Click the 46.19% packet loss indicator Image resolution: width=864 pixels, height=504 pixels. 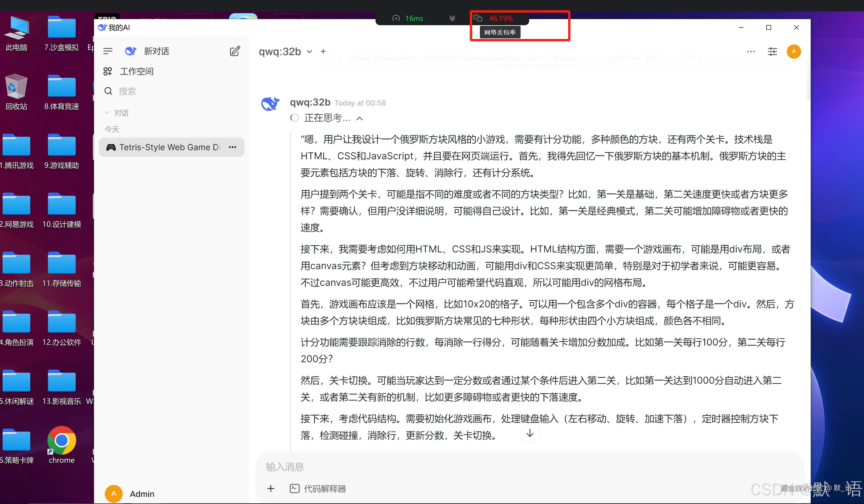click(x=501, y=18)
